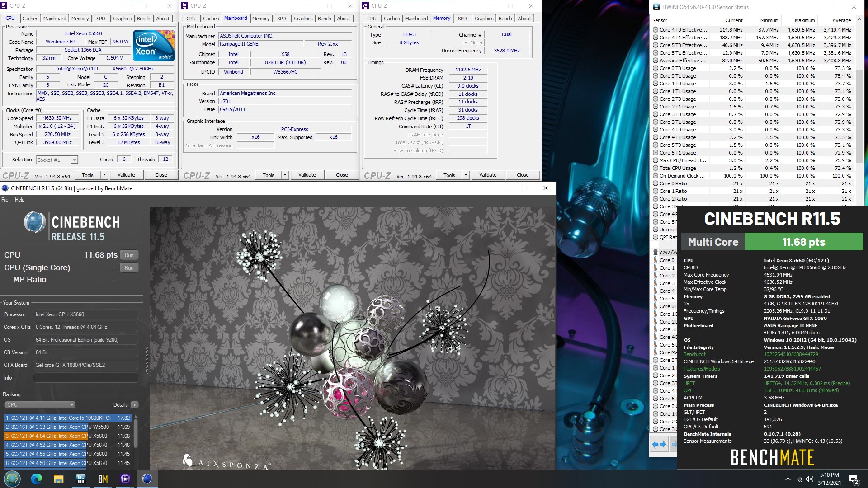This screenshot has height=488, width=868.
Task: Switch to CPU tab in Mainboard CPU-Z window
Action: pyautogui.click(x=191, y=19)
